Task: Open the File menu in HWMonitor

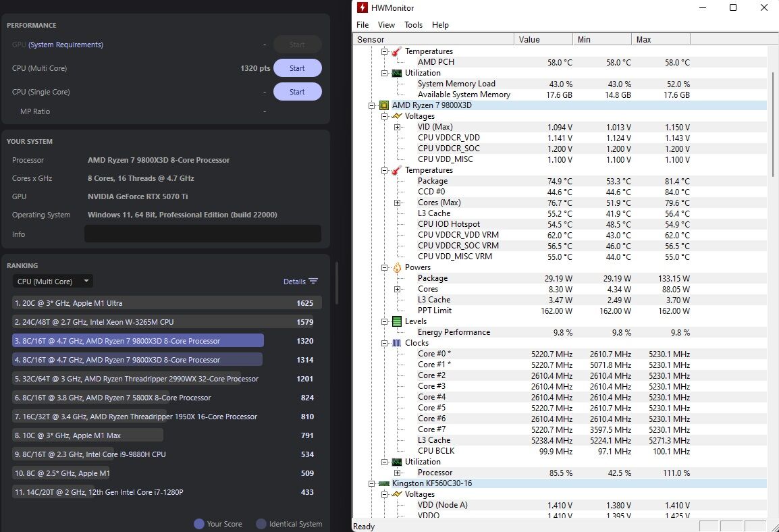Action: 362,25
